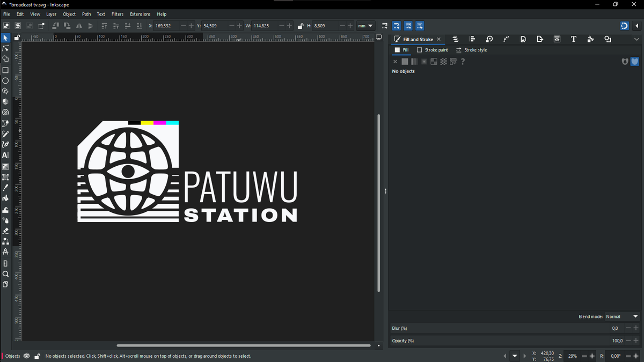Choose flat color fill button

pyautogui.click(x=405, y=62)
